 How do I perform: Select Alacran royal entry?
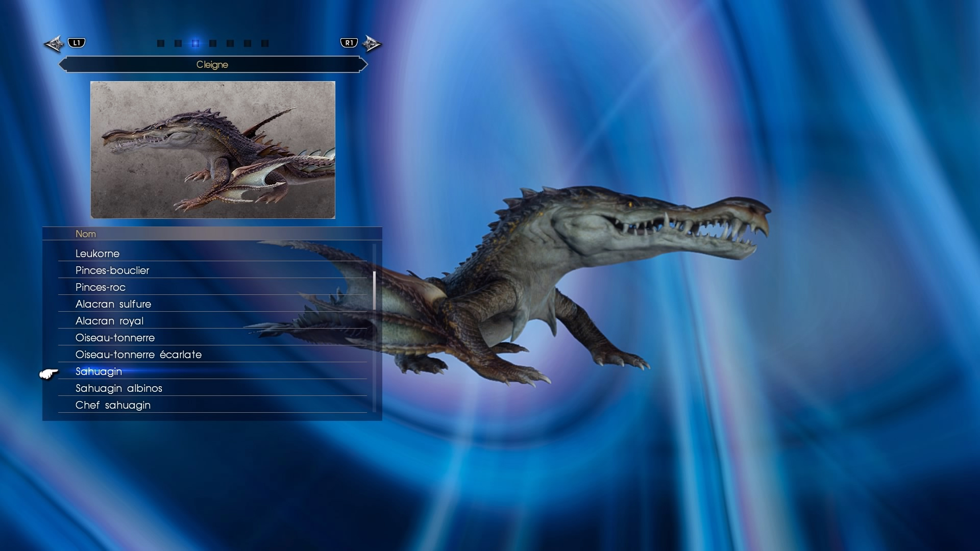(212, 321)
